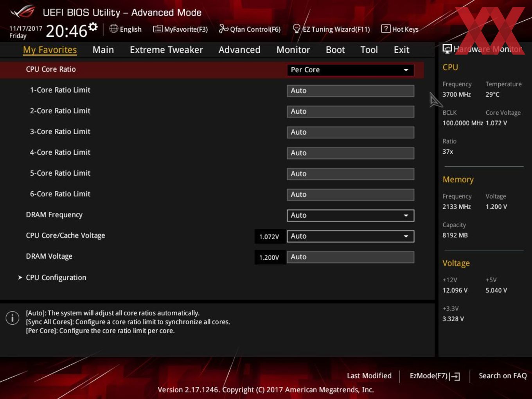Click memory frequency 2133 MHz value
532x399 pixels.
coord(457,207)
